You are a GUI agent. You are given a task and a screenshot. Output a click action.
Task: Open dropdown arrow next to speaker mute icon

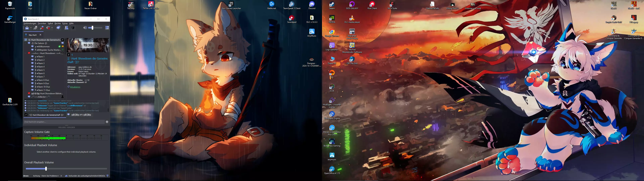pyautogui.click(x=52, y=28)
